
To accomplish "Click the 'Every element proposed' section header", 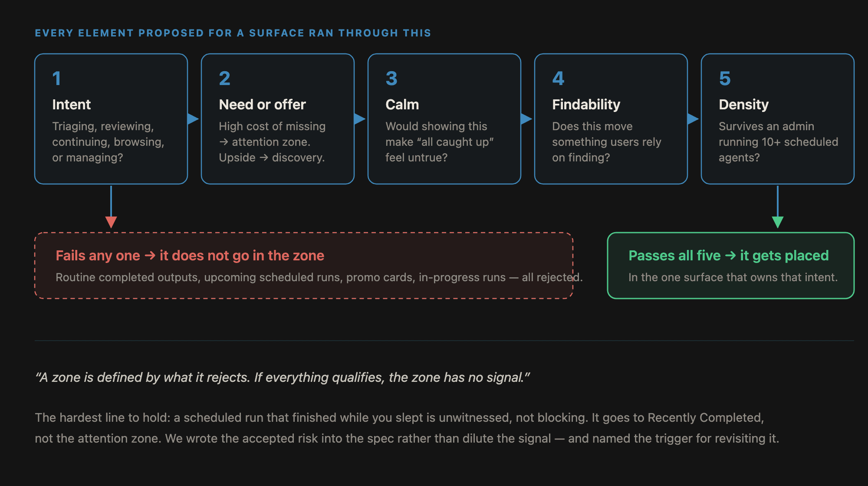I will coord(233,33).
